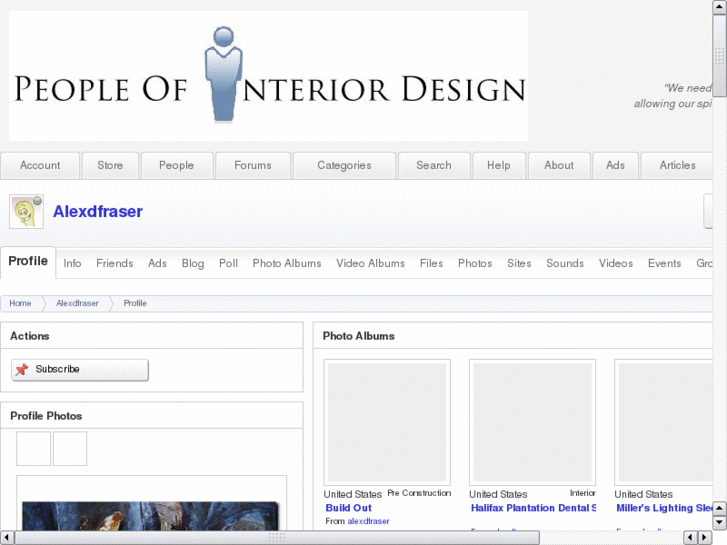Click the horizontal scrollbar left arrow
The width and height of the screenshot is (727, 545).
coord(6,538)
